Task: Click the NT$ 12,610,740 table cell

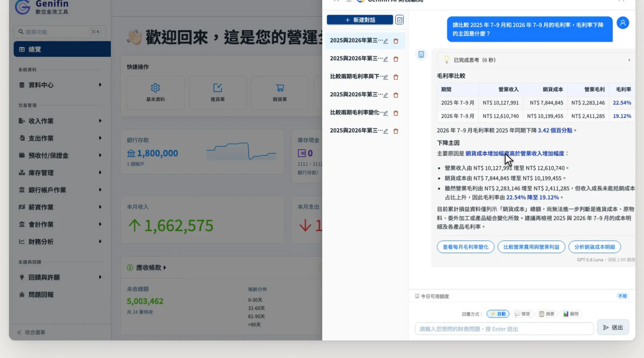Action: 500,116
